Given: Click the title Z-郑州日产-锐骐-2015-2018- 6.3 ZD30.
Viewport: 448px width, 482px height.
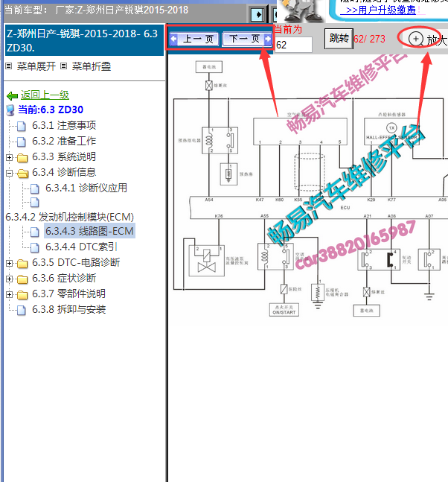Looking at the screenshot, I should tap(84, 40).
